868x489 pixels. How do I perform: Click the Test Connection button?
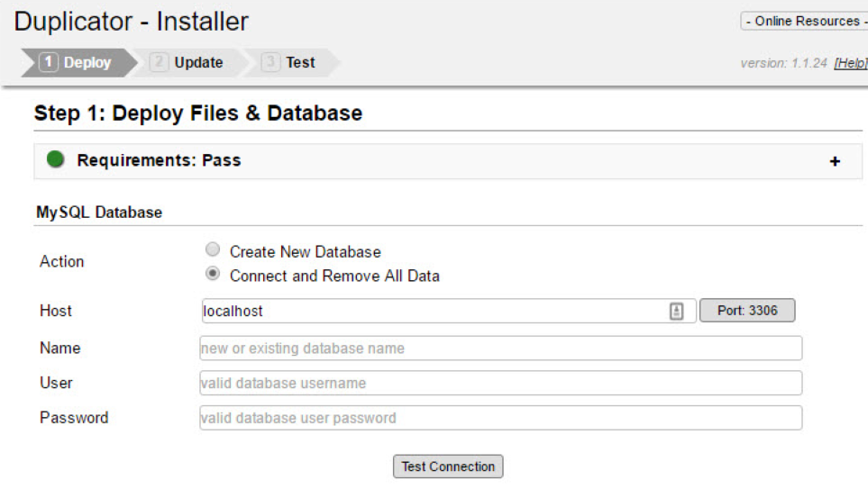tap(448, 466)
